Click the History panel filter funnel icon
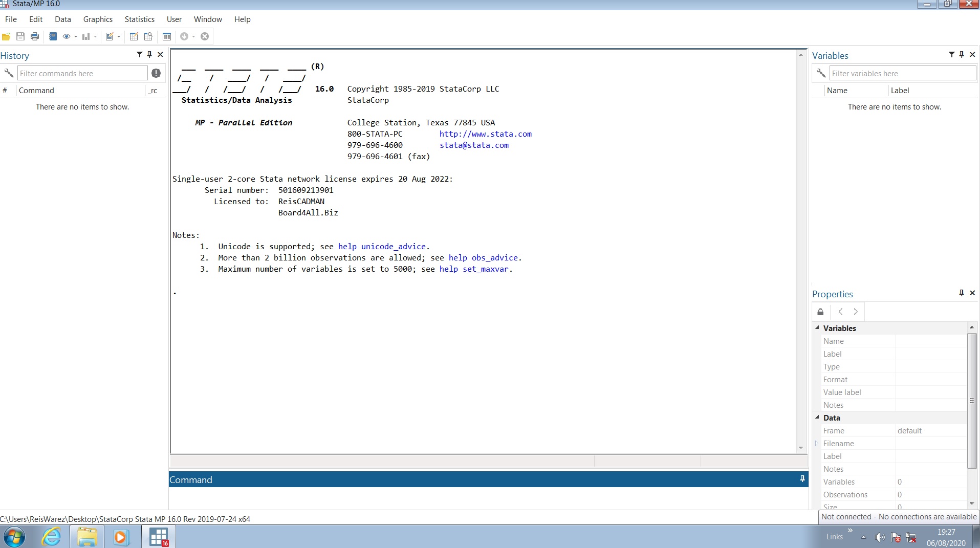 point(139,54)
